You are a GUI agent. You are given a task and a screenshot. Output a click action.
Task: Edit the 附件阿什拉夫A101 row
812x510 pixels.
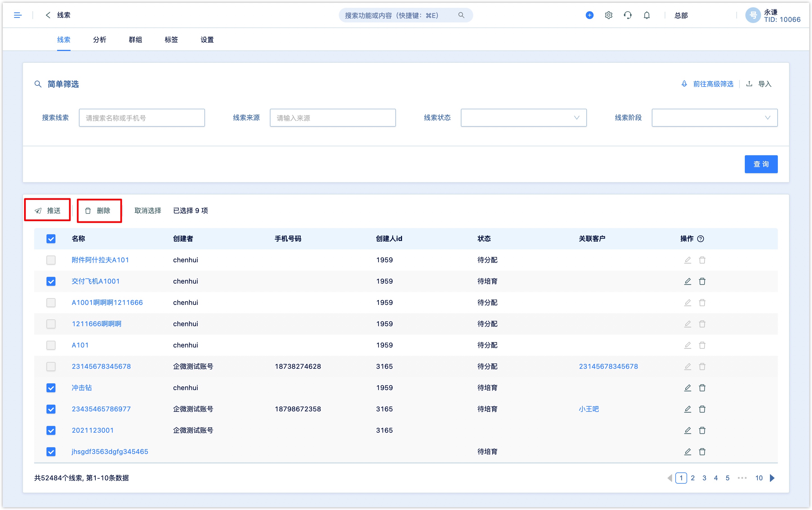pos(687,260)
